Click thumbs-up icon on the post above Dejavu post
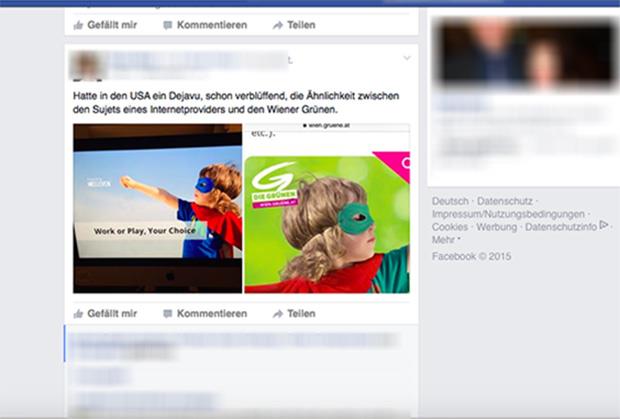 click(78, 25)
